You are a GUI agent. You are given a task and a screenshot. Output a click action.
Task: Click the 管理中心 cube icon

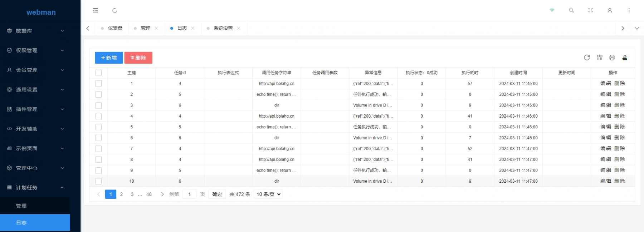pyautogui.click(x=9, y=168)
